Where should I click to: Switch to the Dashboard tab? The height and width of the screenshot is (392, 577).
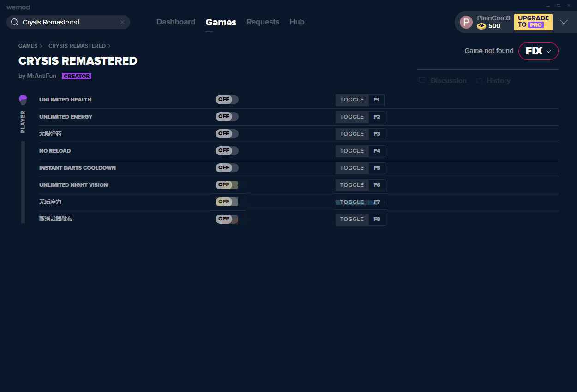(176, 22)
